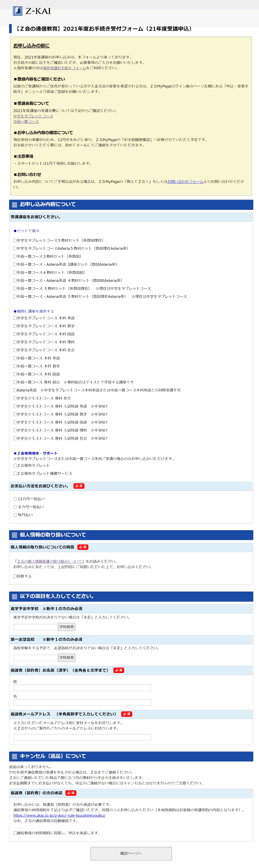This screenshot has height=868, width=259.
Task: Check 専科 入試特訓 国語
Action: click(x=15, y=423)
